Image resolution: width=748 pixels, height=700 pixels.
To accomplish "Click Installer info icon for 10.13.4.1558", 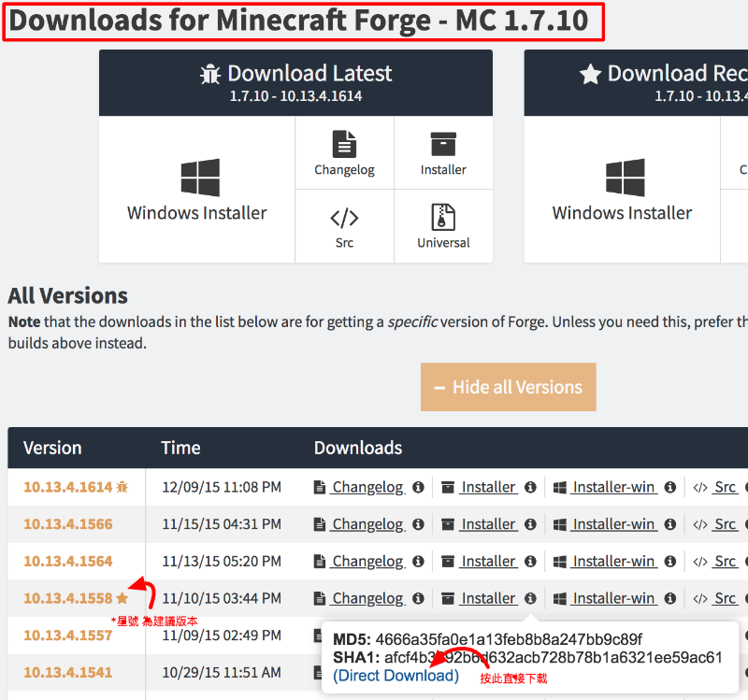I will [x=530, y=598].
